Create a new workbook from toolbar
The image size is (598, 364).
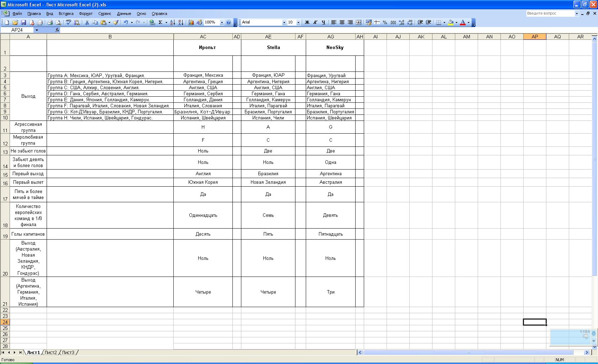pos(6,22)
